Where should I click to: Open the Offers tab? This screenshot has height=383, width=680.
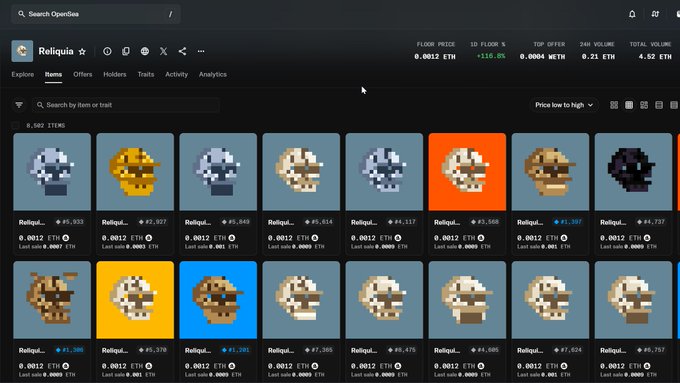(82, 74)
